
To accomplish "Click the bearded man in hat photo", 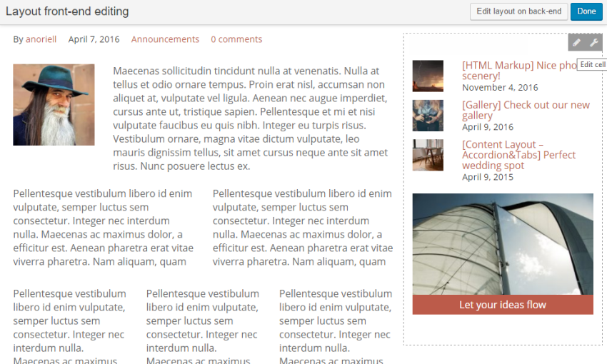I will click(x=54, y=105).
